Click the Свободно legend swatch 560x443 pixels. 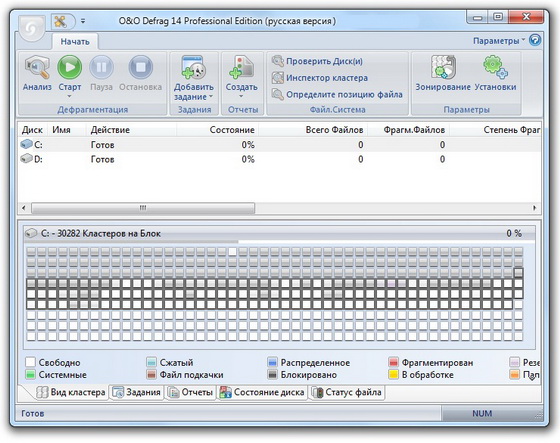[x=31, y=362]
